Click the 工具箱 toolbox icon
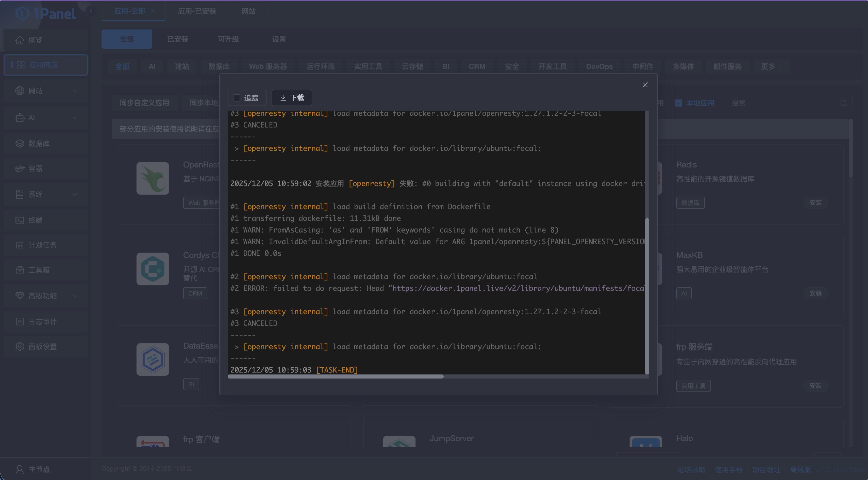This screenshot has width=868, height=480. 20,270
